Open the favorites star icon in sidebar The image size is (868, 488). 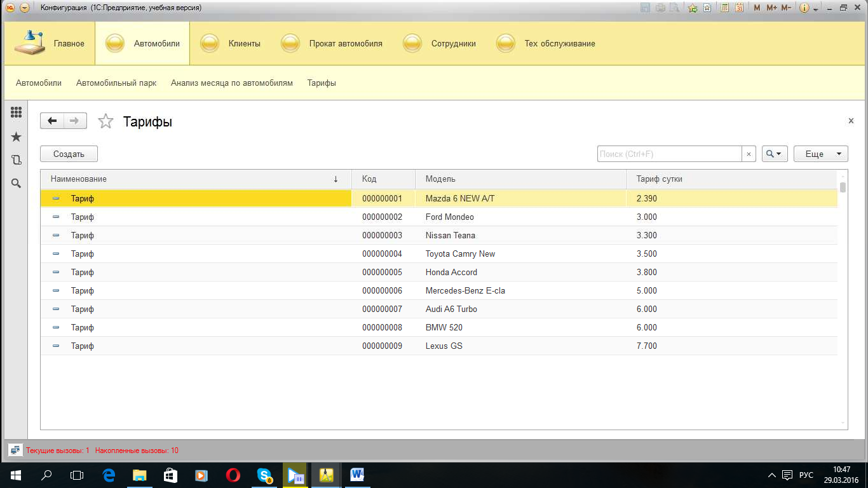(x=17, y=137)
